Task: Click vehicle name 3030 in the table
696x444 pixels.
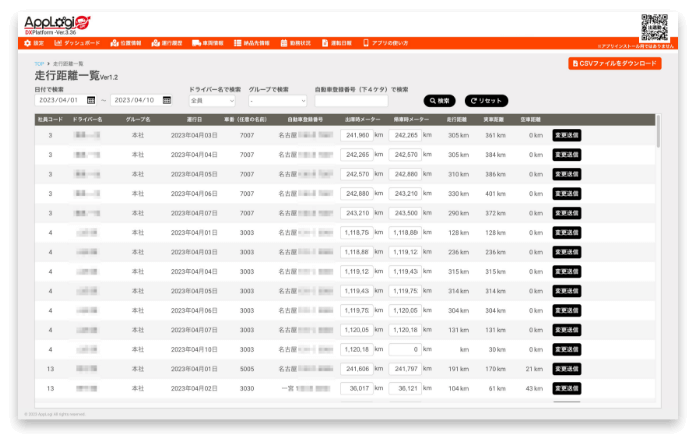Action: pyautogui.click(x=247, y=388)
